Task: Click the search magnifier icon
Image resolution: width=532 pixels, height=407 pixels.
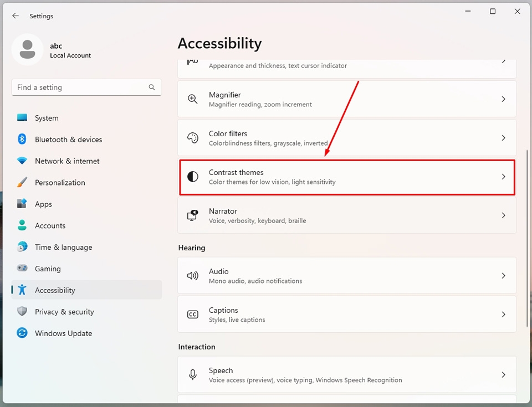Action: coord(152,87)
